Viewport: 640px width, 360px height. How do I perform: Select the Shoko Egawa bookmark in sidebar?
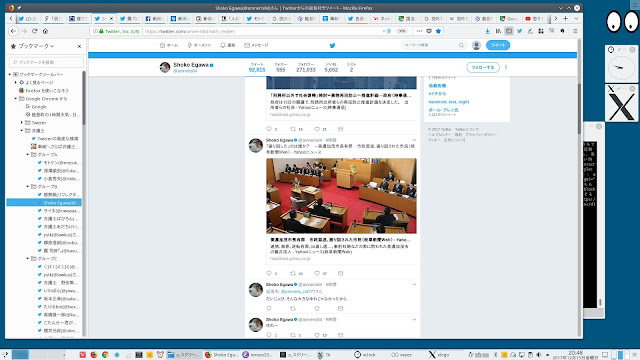coord(44,202)
